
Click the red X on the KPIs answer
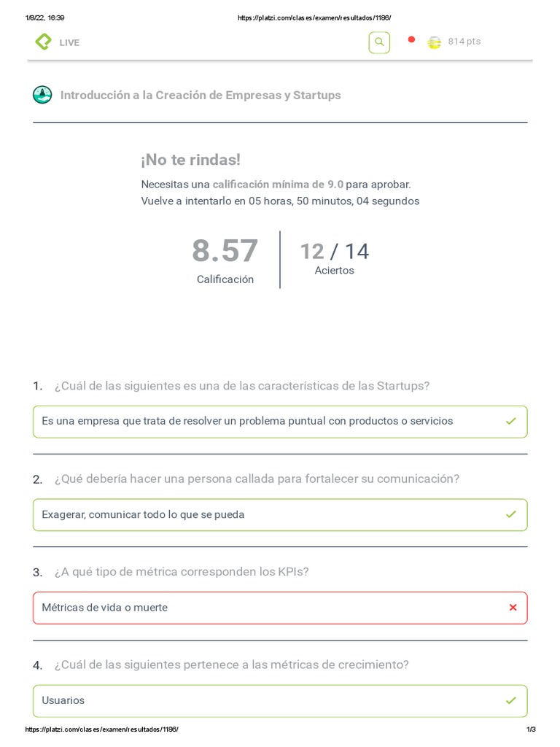513,608
